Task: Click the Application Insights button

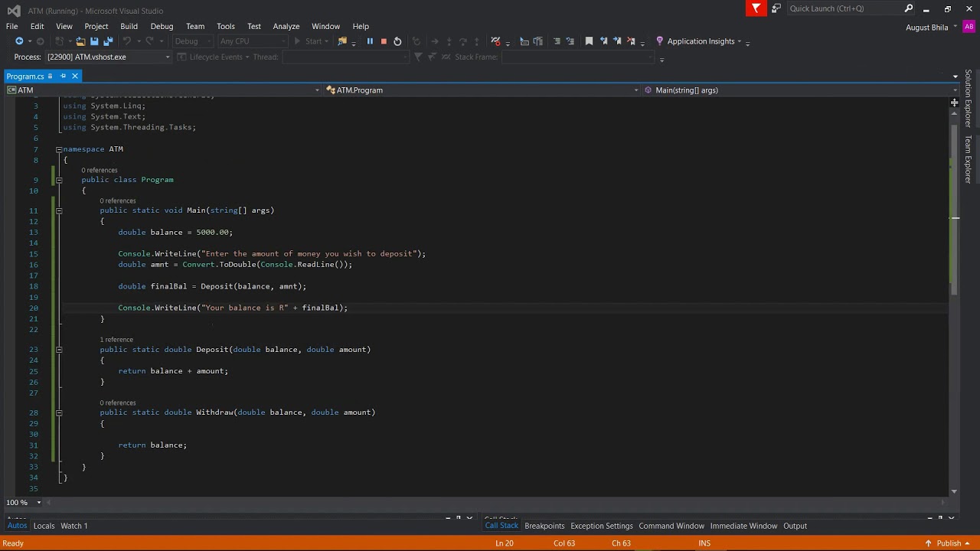Action: point(700,41)
